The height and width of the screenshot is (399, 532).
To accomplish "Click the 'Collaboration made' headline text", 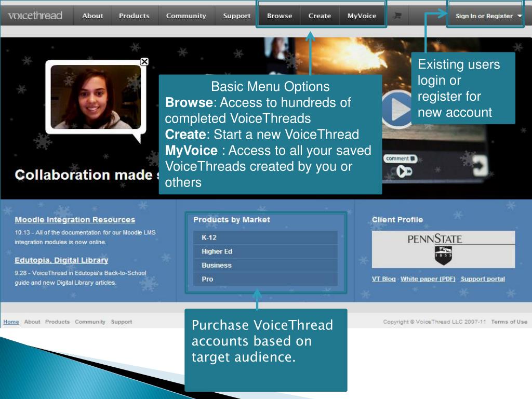I will tap(87, 175).
